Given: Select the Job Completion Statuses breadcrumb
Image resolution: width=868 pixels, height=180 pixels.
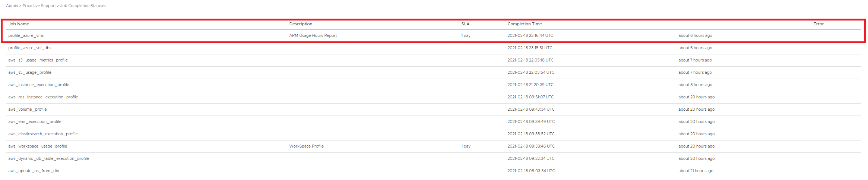Looking at the screenshot, I should pos(83,6).
